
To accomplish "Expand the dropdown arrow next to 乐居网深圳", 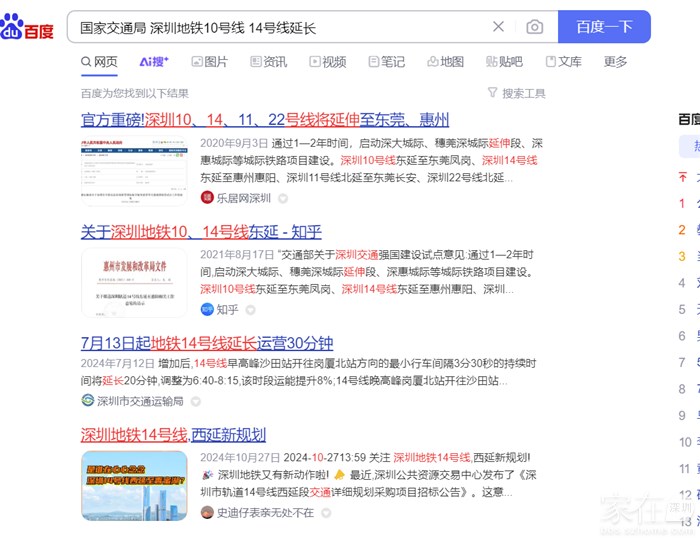I will pos(283,198).
